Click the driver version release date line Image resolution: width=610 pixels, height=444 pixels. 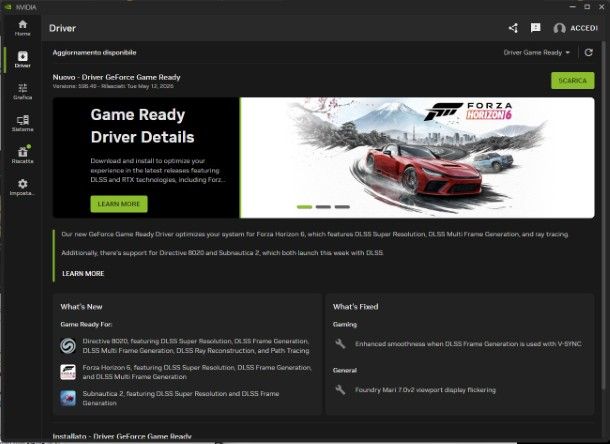click(x=113, y=86)
